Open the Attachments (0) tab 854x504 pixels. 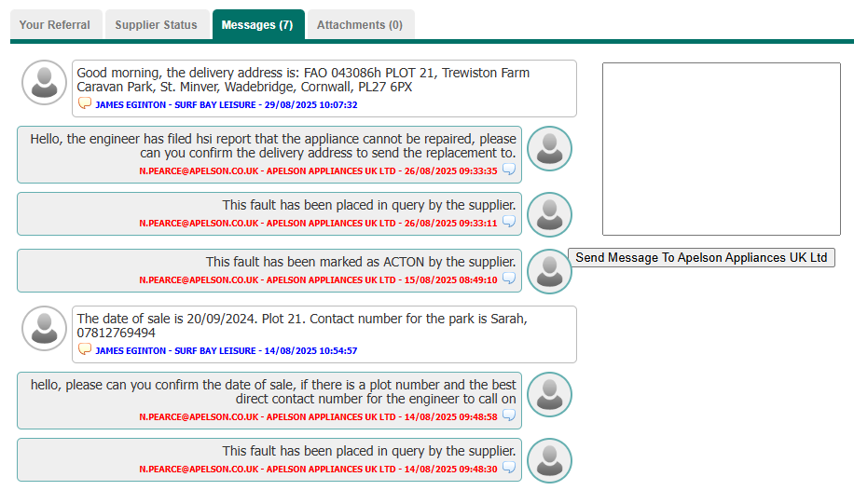point(360,24)
